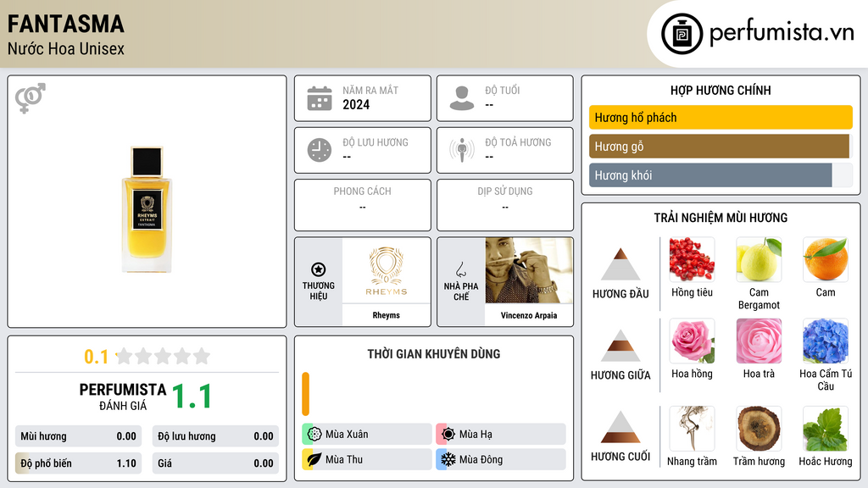The height and width of the screenshot is (488, 868).
Task: Click the Hoa trà camellia image
Action: point(759,341)
